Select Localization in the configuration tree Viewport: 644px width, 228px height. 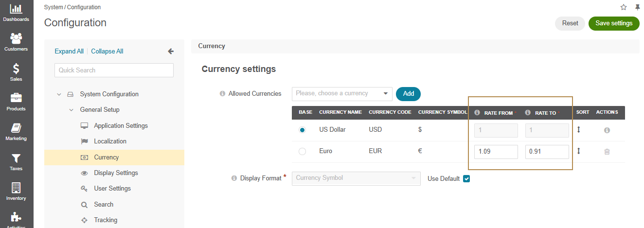tap(110, 141)
